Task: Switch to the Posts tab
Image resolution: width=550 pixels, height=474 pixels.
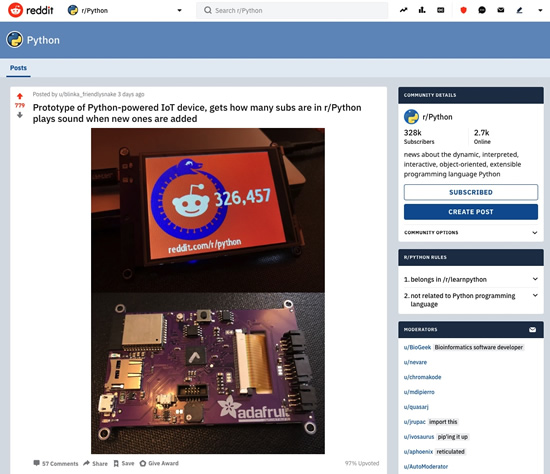Action: pyautogui.click(x=18, y=68)
